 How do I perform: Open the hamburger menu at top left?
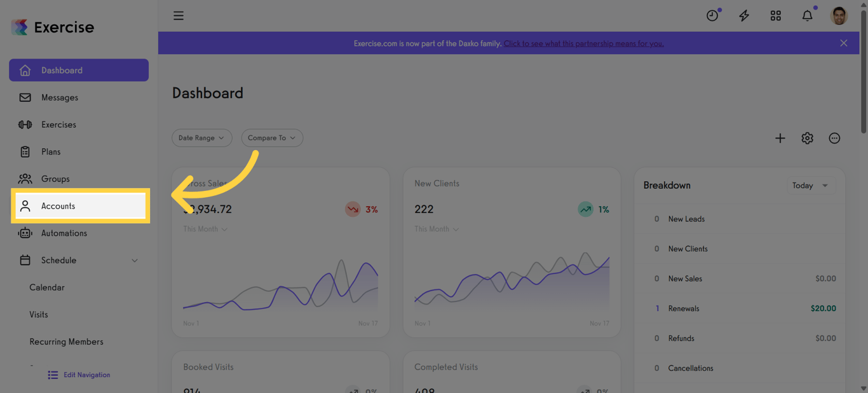[178, 15]
